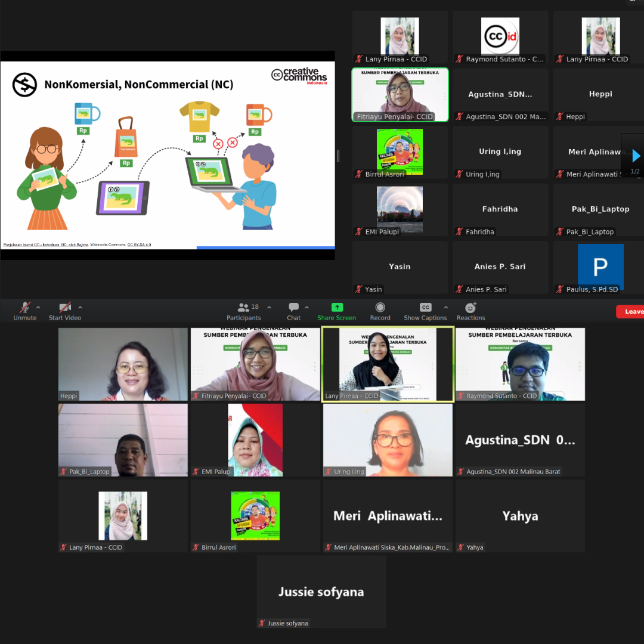Select Fitriayu Penyalai's highlighted video thumbnail
The width and height of the screenshot is (644, 644).
[400, 95]
